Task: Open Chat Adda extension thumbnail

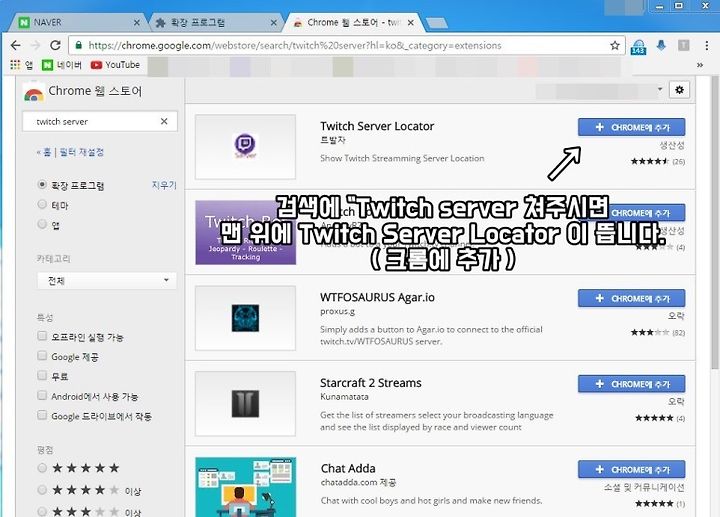Action: click(x=245, y=487)
